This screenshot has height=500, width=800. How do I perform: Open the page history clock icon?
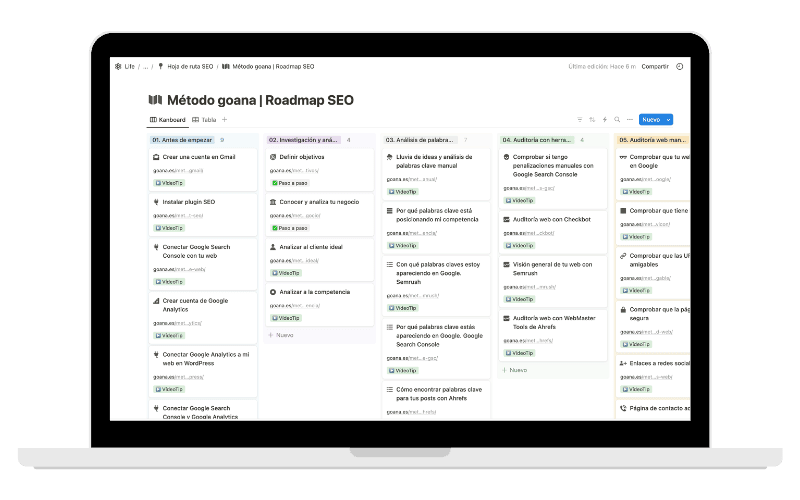pyautogui.click(x=680, y=66)
